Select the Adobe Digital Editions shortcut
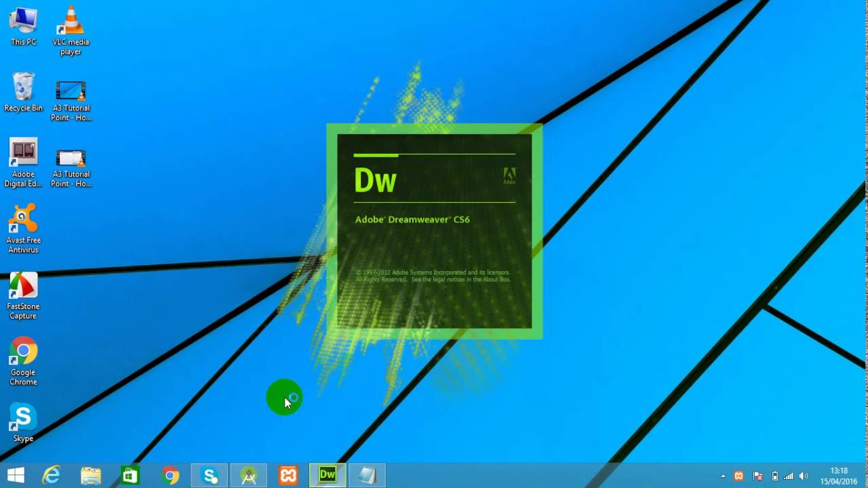The image size is (868, 488). [23, 163]
